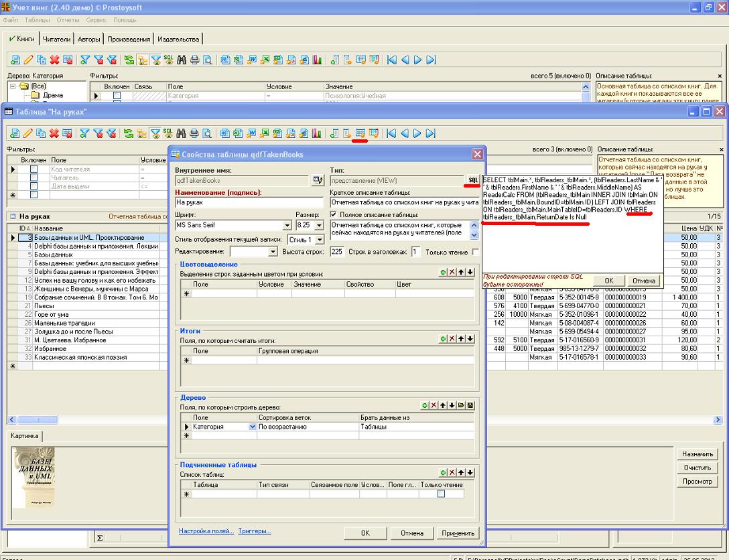This screenshot has width=729, height=560.
Task: Click the printer icon in На руках toolbar
Action: 194,133
